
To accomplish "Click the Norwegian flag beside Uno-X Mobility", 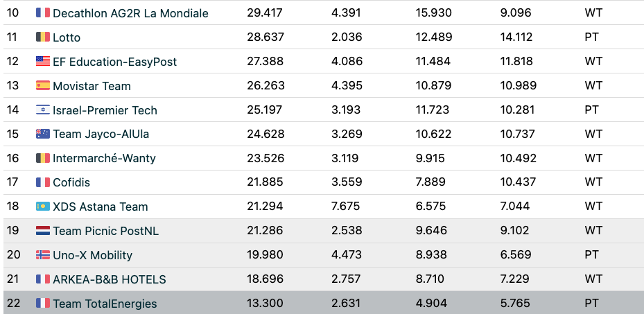I will pyautogui.click(x=43, y=254).
